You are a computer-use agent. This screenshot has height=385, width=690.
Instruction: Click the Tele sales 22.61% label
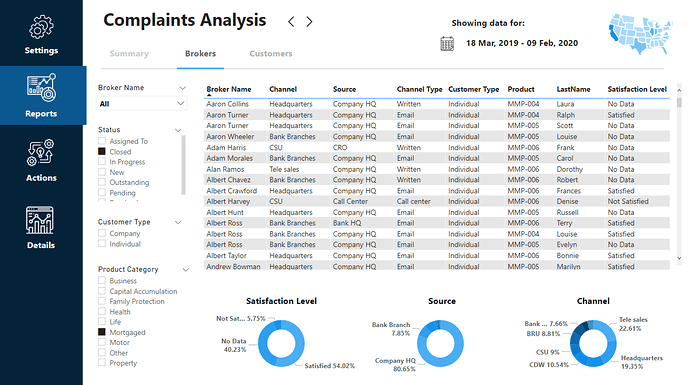coord(633,324)
